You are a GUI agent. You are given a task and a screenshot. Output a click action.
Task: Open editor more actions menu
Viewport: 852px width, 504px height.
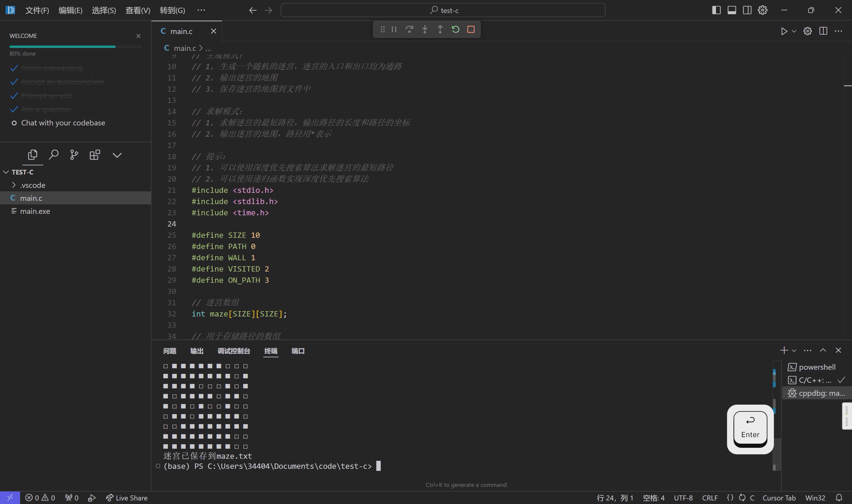[x=838, y=31]
